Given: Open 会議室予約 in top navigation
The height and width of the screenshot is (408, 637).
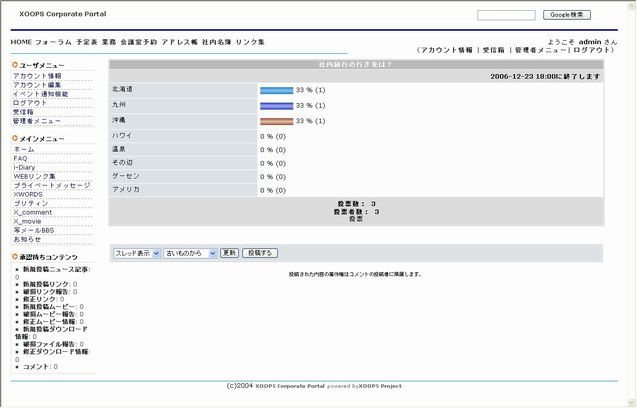Looking at the screenshot, I should tap(138, 43).
